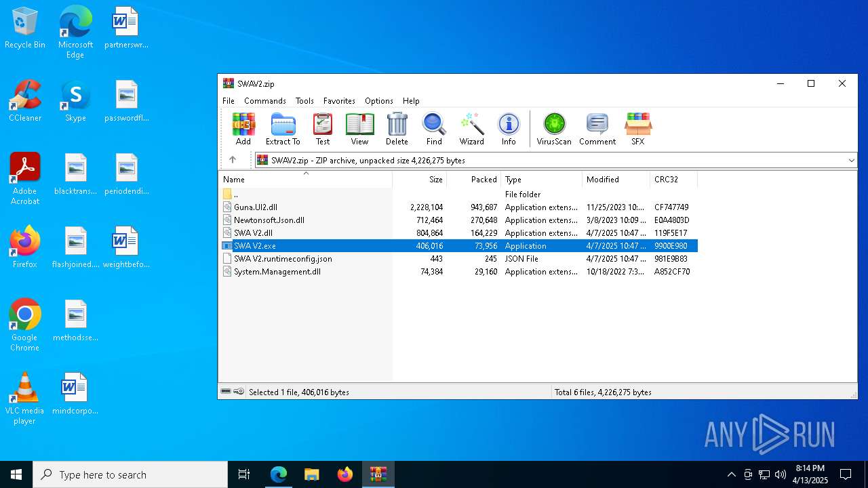Open the blacktrans image file on desktop
The height and width of the screenshot is (488, 868).
[75, 174]
